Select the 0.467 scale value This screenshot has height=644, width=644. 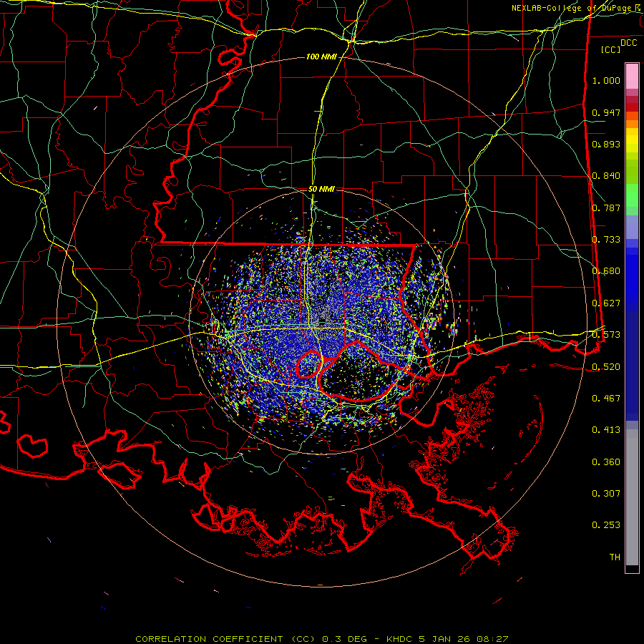pos(606,399)
